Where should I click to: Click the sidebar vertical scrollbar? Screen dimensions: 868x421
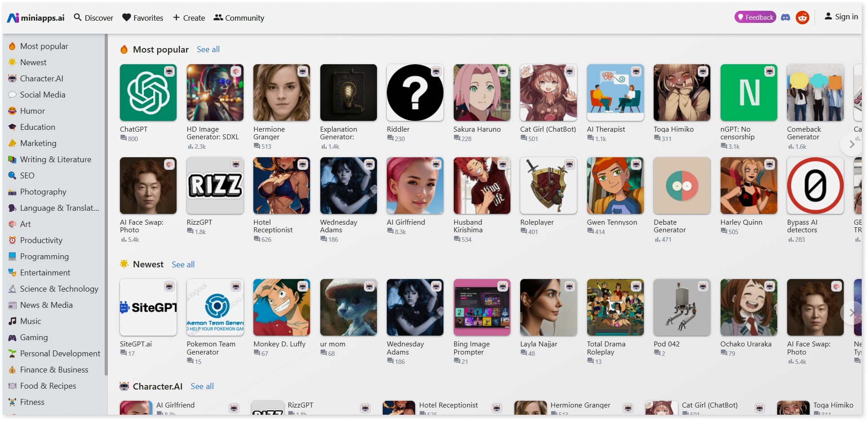106,204
